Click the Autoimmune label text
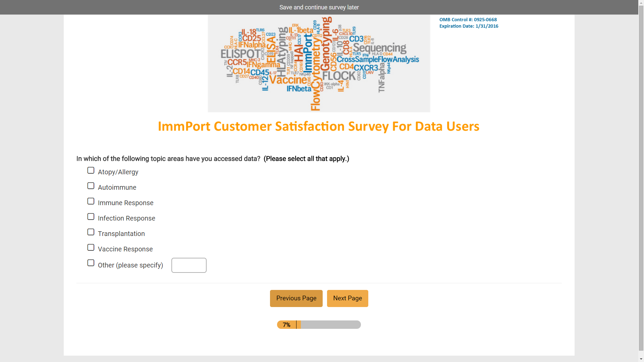644x362 pixels. 117,187
